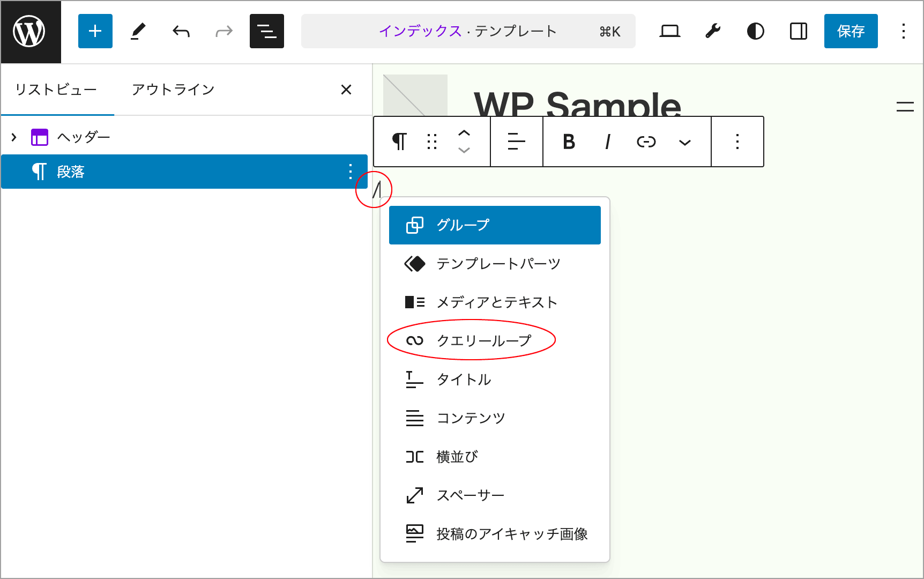The height and width of the screenshot is (579, 924).
Task: Undo the last action
Action: coord(181,32)
